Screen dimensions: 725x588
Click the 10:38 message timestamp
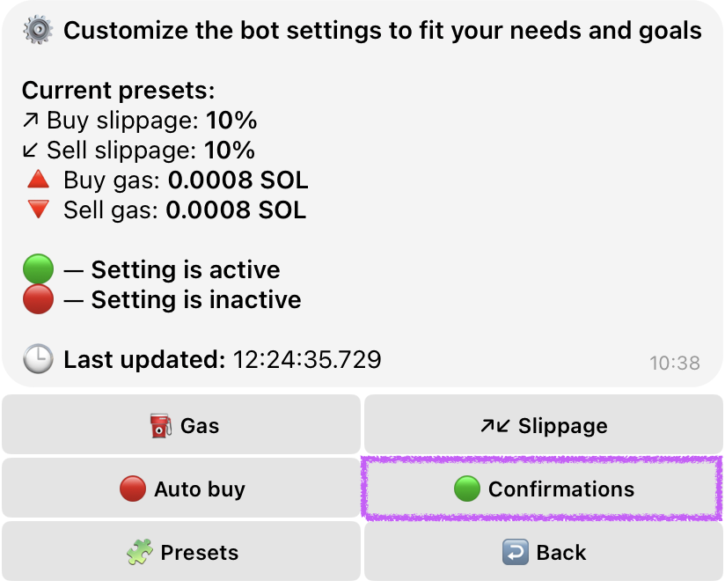[674, 363]
